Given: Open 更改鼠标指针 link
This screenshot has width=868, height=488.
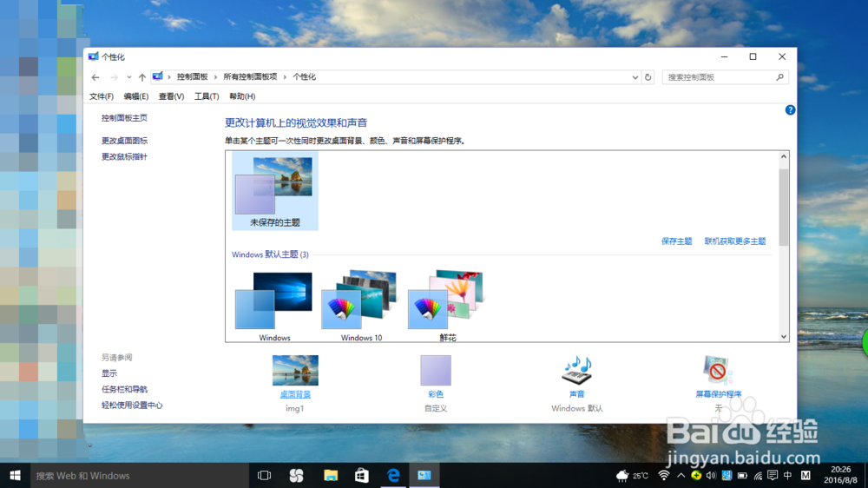Looking at the screenshot, I should pos(124,157).
